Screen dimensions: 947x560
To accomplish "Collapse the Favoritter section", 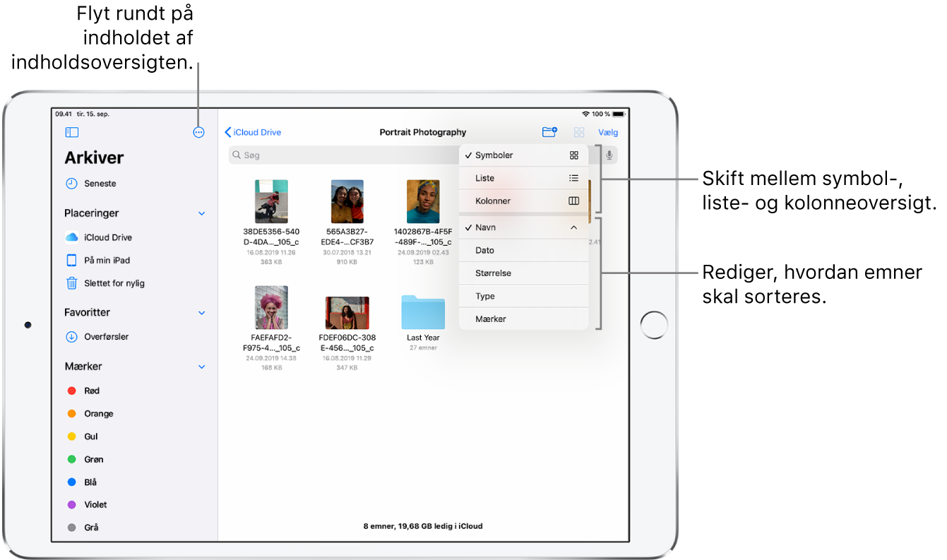I will (202, 313).
